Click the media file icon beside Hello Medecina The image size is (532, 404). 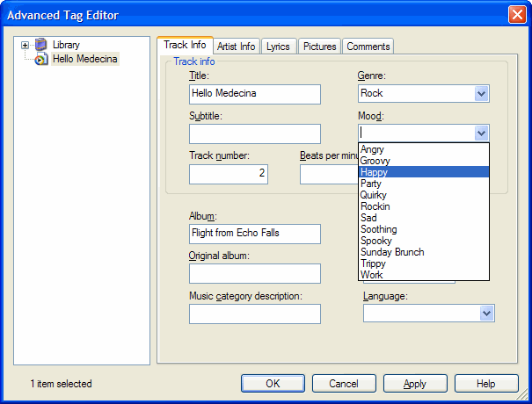(41, 59)
